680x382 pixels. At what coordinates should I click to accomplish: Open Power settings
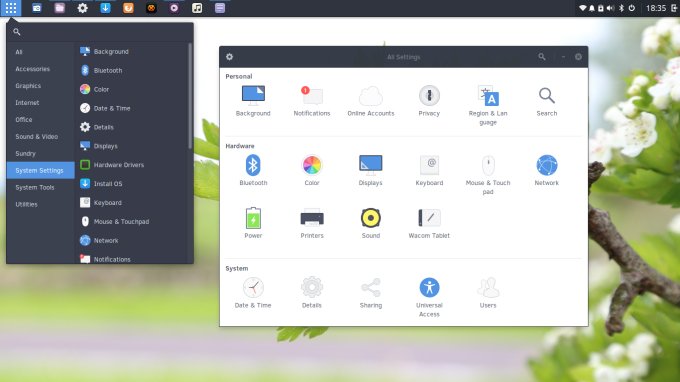tap(253, 223)
